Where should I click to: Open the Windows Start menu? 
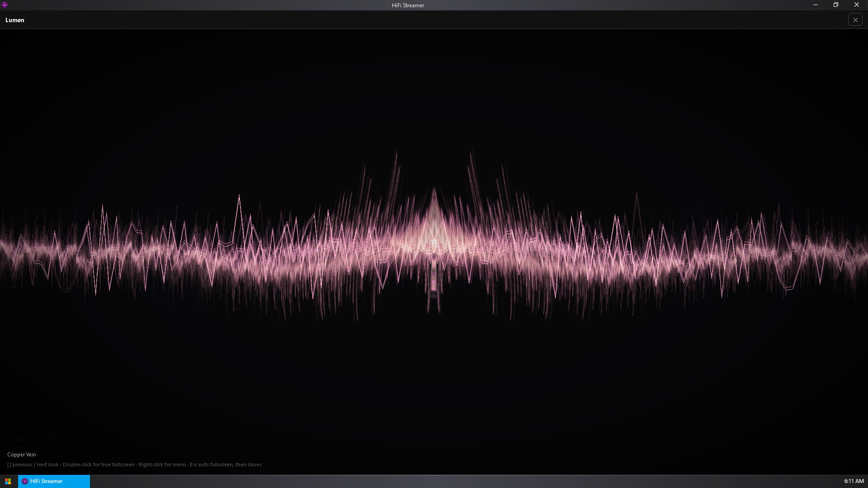[8, 481]
